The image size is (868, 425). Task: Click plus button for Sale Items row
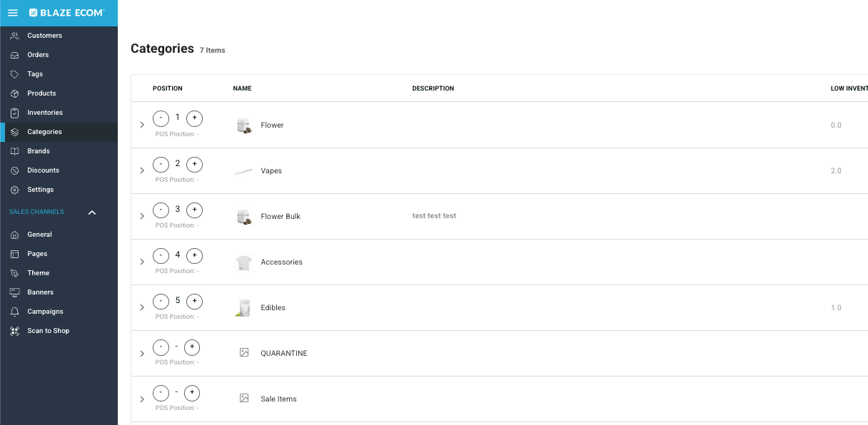192,393
